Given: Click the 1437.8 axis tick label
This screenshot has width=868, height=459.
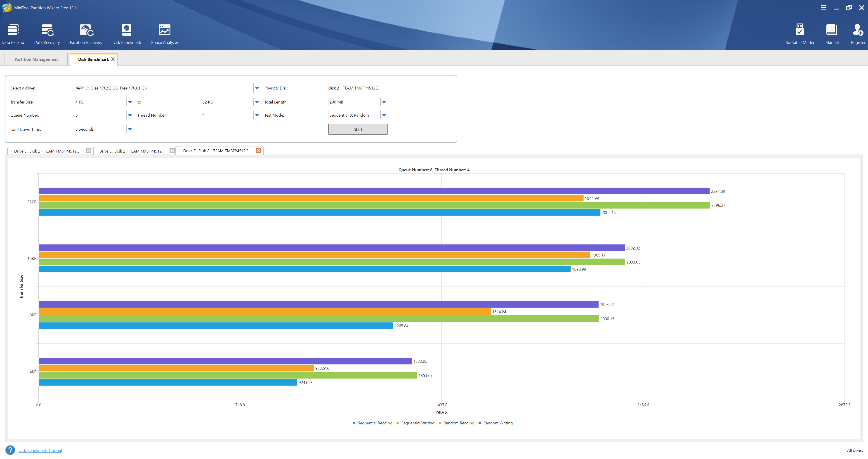Looking at the screenshot, I should [441, 405].
